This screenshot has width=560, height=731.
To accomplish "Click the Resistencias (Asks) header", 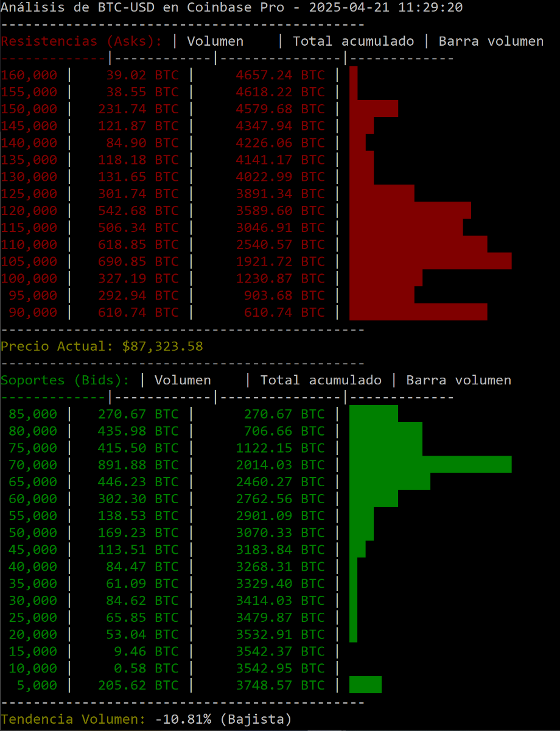I will 82,41.
